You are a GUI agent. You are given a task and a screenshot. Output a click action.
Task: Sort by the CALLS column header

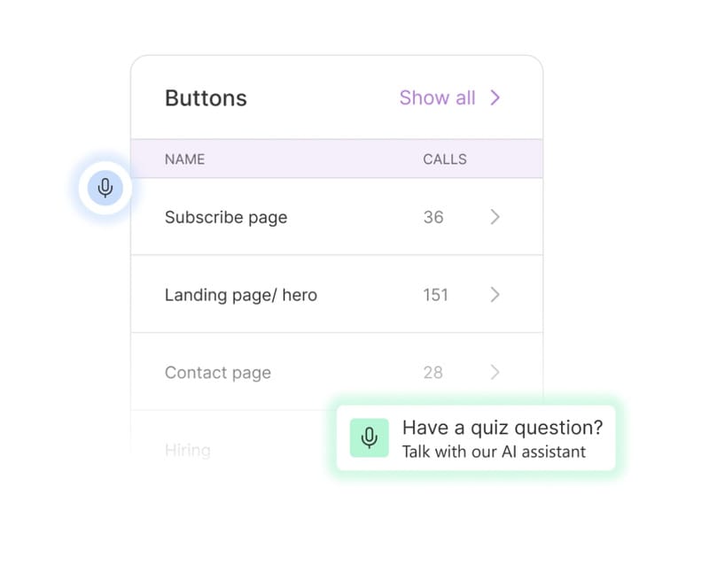pos(445,159)
